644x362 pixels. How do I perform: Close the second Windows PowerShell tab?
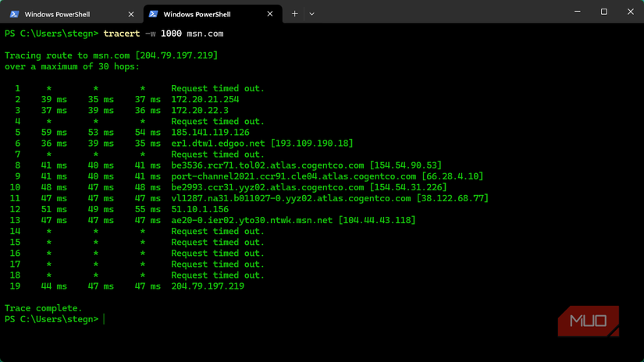pyautogui.click(x=270, y=14)
